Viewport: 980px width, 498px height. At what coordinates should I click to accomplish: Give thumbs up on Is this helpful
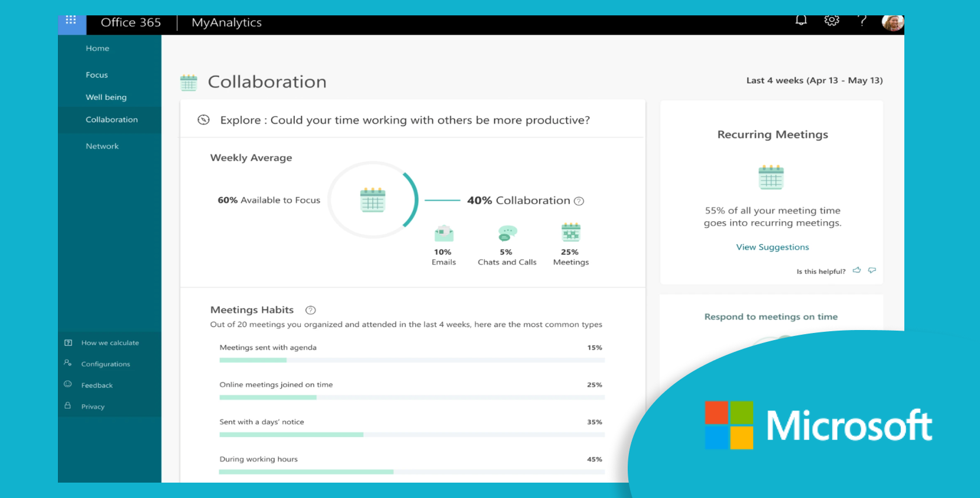pyautogui.click(x=857, y=270)
